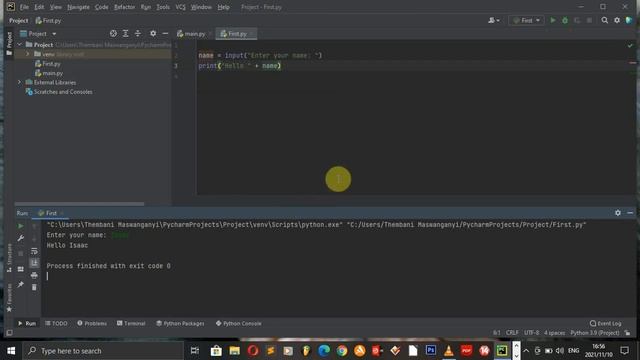Open the user account dropdown icon
640x360 pixels.
pyautogui.click(x=493, y=20)
